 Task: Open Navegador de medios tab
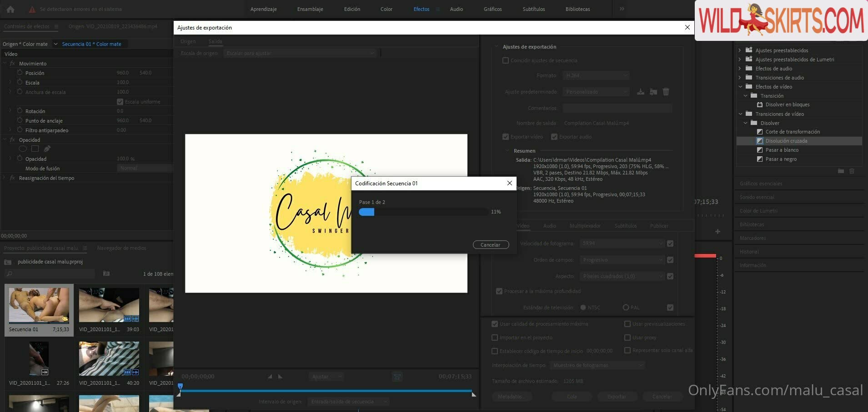point(121,248)
